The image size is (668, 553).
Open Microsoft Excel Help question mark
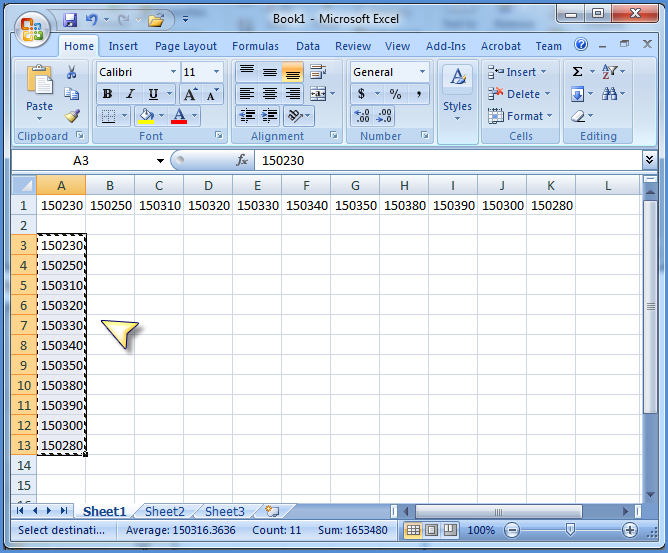[x=581, y=44]
